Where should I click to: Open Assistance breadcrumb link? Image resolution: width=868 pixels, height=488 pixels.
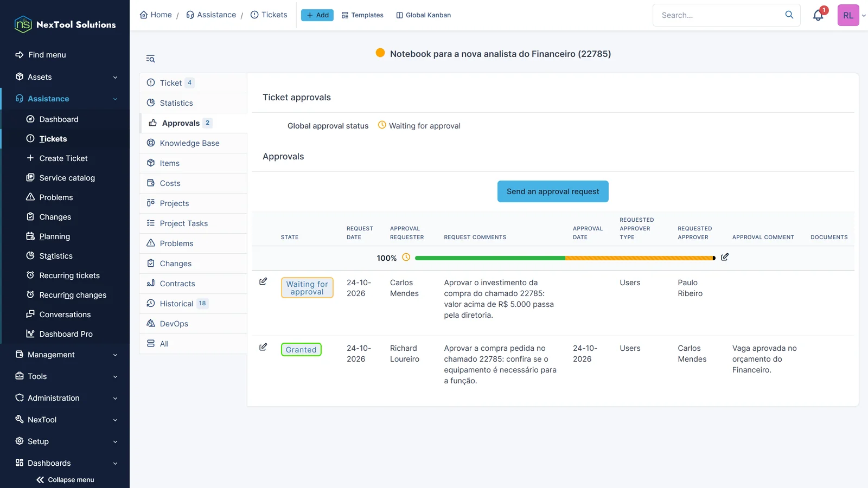[x=211, y=15]
